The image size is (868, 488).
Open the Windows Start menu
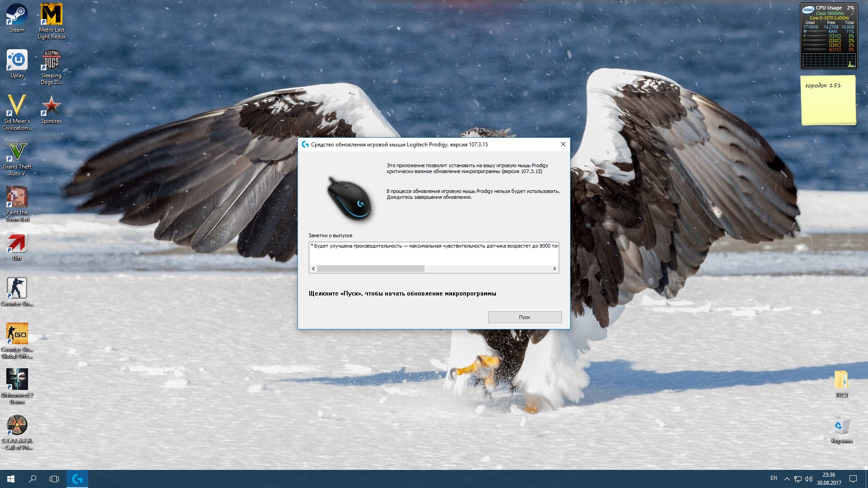click(11, 479)
